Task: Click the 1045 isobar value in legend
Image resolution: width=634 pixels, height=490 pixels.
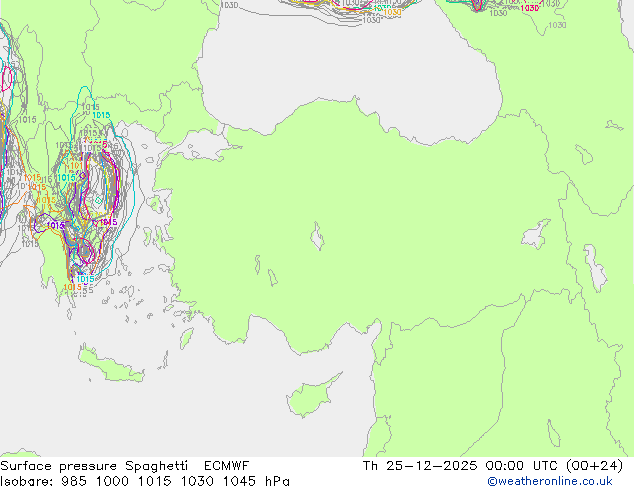Action: point(240,481)
